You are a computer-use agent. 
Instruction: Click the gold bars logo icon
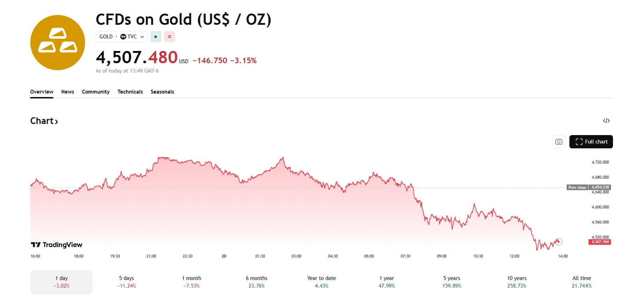(x=58, y=43)
